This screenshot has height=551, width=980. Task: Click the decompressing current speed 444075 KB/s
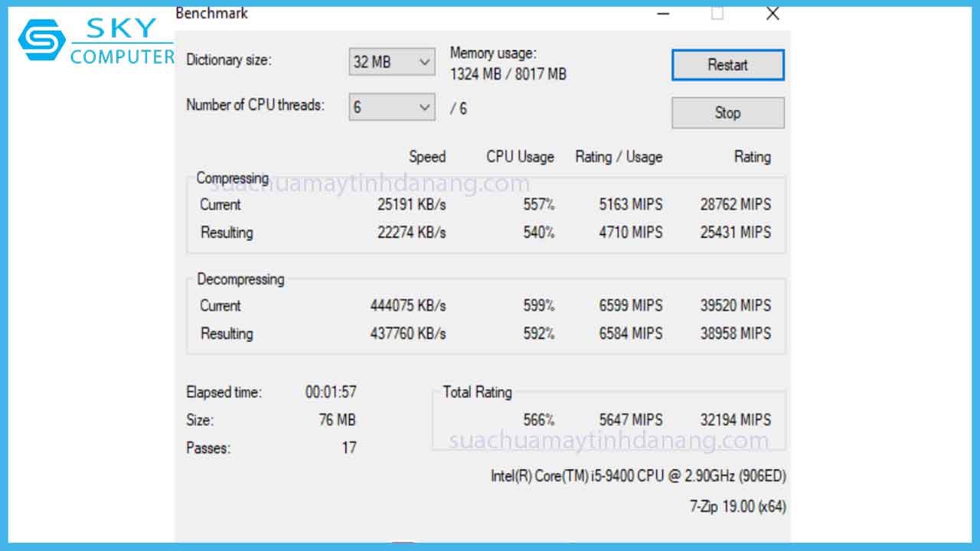click(x=408, y=305)
